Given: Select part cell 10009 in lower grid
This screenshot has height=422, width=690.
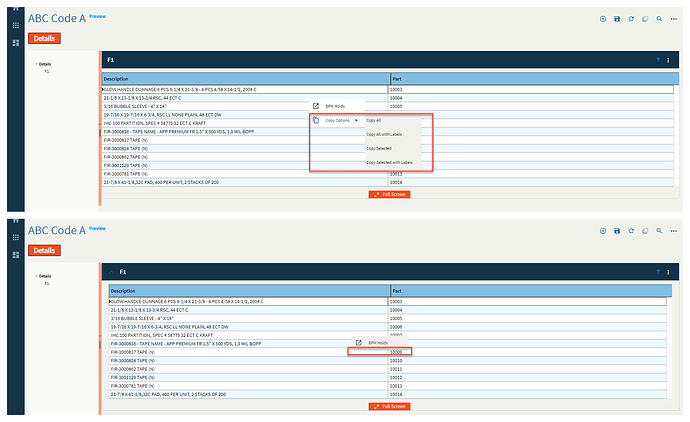Looking at the screenshot, I should 527,352.
